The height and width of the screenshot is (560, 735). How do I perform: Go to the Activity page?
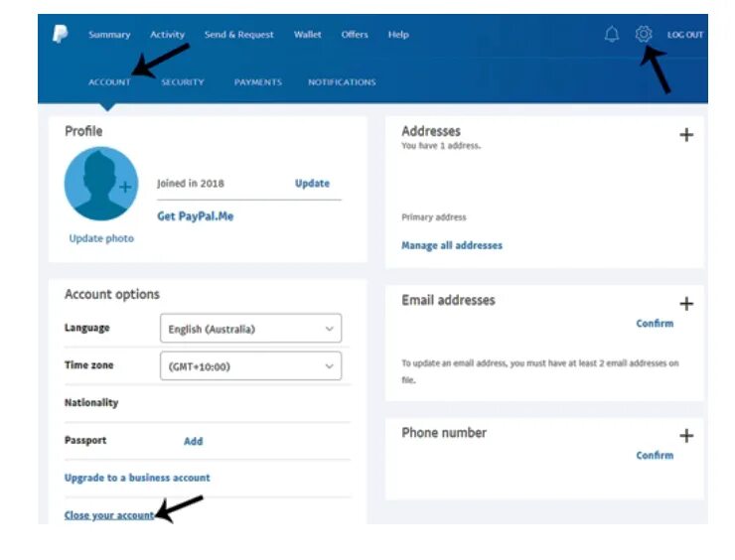[167, 35]
